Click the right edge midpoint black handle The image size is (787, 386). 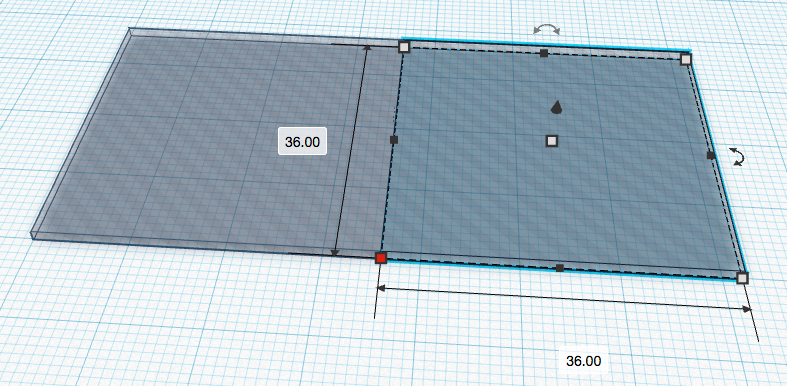coord(711,156)
